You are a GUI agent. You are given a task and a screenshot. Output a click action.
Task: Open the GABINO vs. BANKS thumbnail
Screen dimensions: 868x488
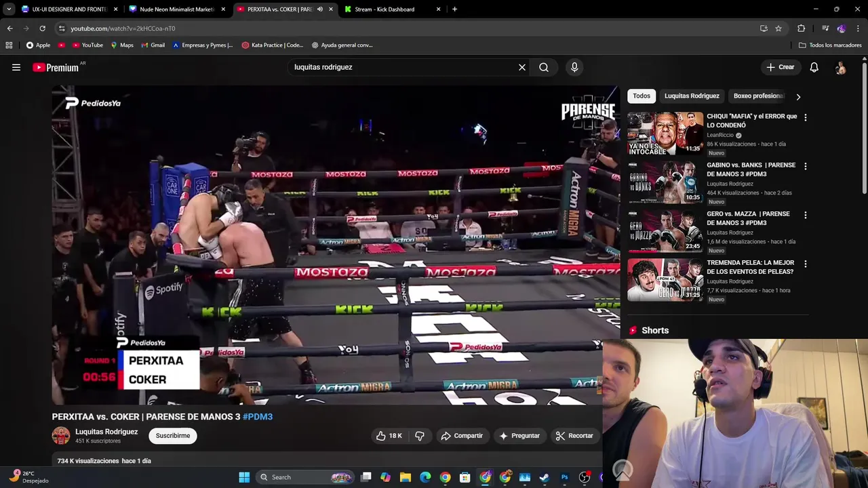pos(665,182)
